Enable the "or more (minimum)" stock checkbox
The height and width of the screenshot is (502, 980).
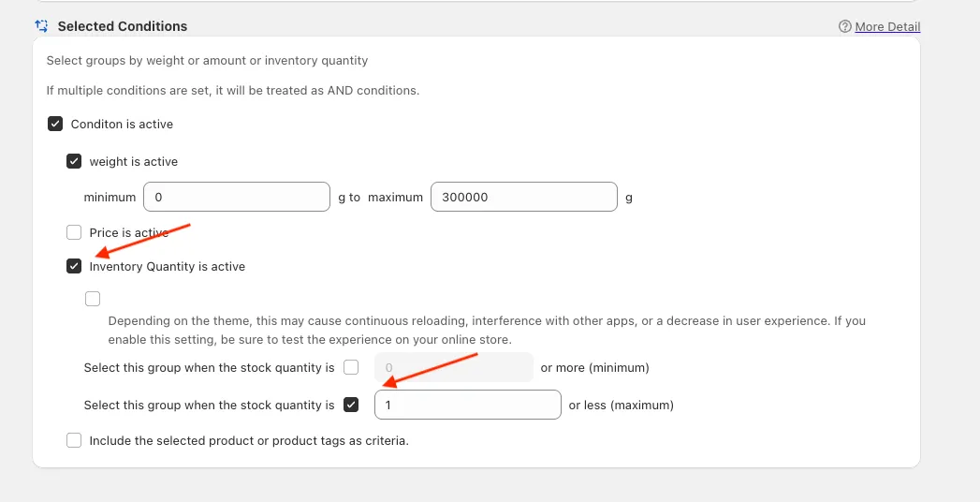(x=351, y=367)
